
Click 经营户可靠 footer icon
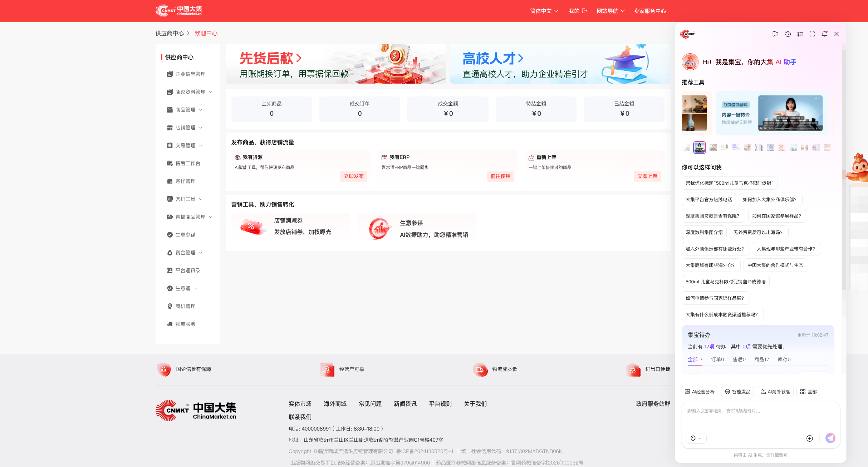click(327, 369)
